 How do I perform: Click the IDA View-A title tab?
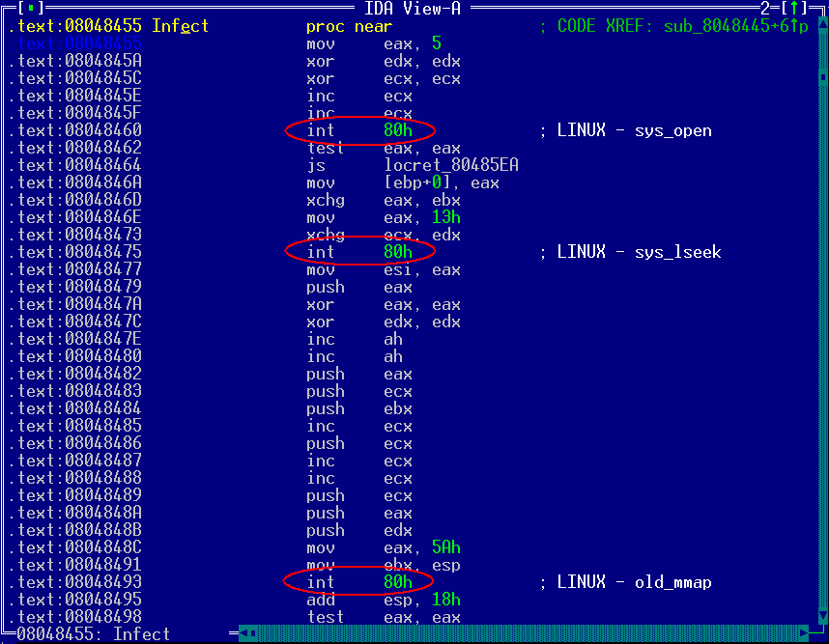(x=414, y=10)
